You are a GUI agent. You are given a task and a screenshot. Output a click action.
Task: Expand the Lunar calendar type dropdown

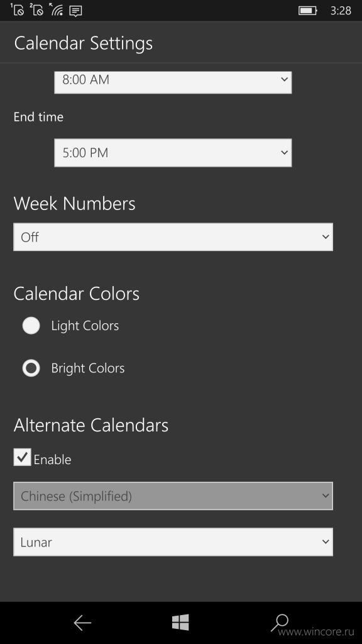click(x=173, y=542)
